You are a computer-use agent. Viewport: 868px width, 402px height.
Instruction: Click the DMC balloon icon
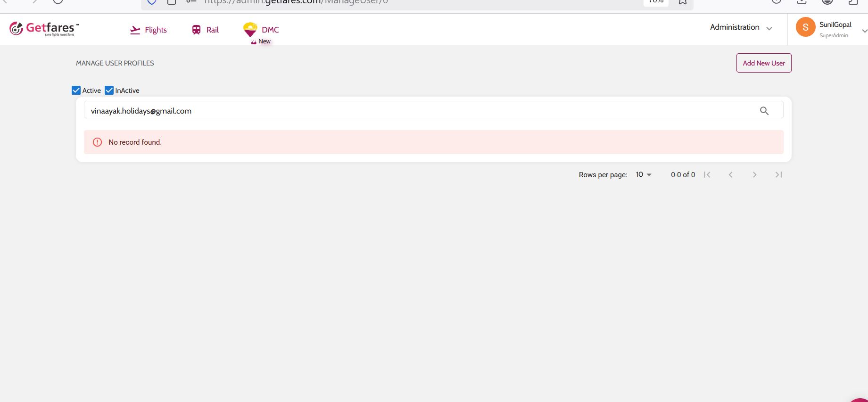point(250,29)
